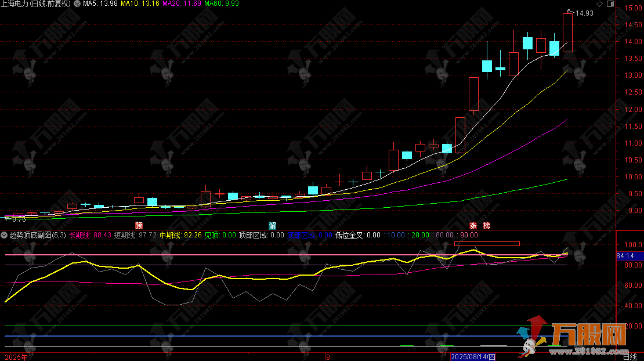Viewport: 644px width, 361px height.
Task: Click the 见顶: 0.00 readout
Action: pos(220,235)
